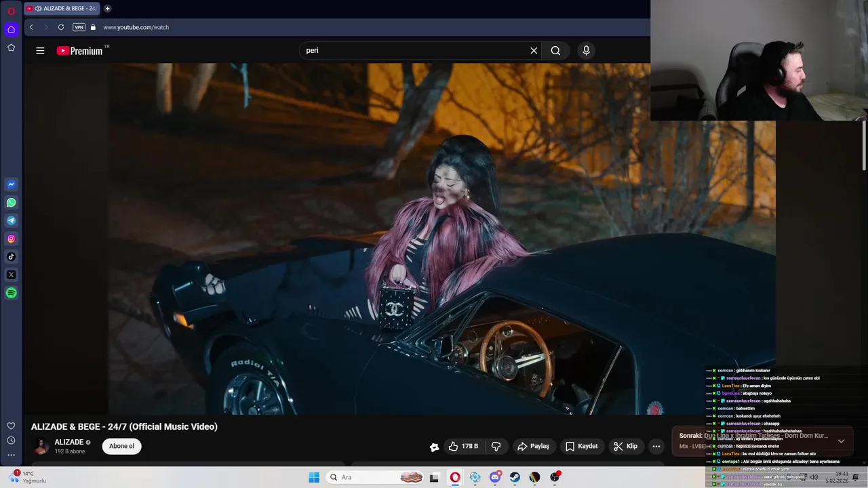
Task: Click the video title text
Action: click(x=124, y=426)
